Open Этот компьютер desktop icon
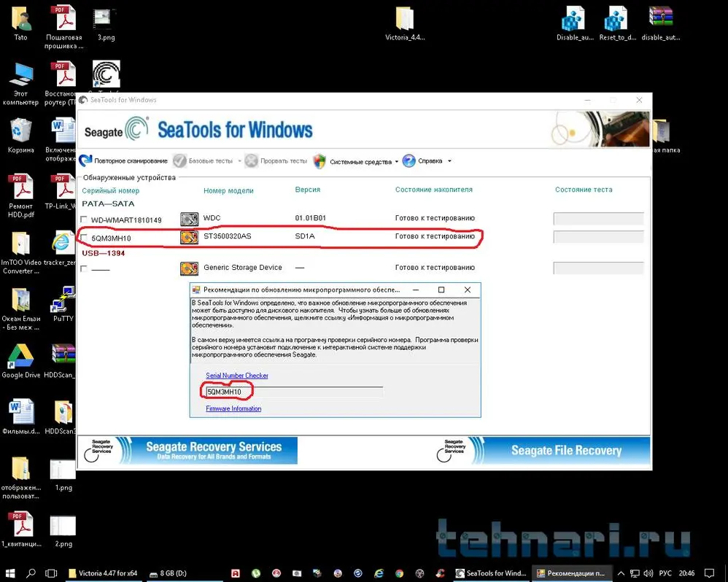Viewport: 728px width, 582px height. click(x=20, y=84)
